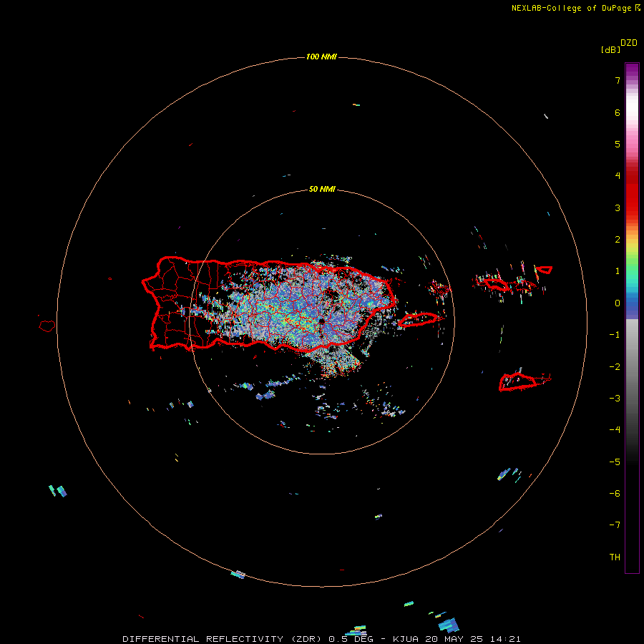Click the Mona island outline at far west
Screen dimensions: 644x644
(47, 326)
